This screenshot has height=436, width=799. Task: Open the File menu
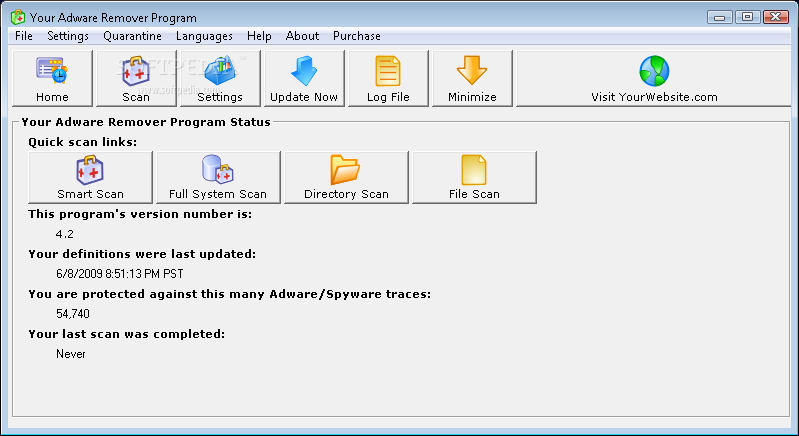click(24, 36)
